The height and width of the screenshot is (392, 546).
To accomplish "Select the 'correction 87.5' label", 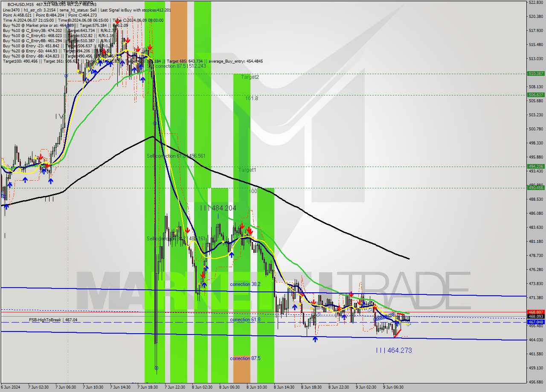I will [245, 358].
